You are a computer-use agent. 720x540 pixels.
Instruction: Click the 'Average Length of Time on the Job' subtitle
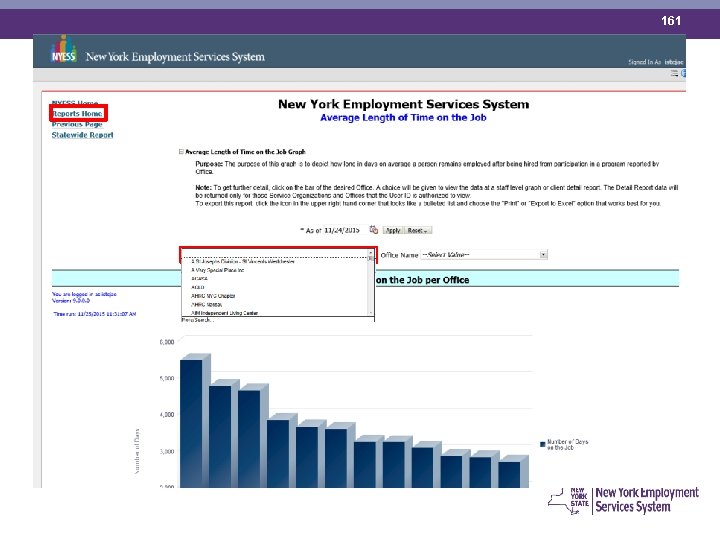(403, 118)
